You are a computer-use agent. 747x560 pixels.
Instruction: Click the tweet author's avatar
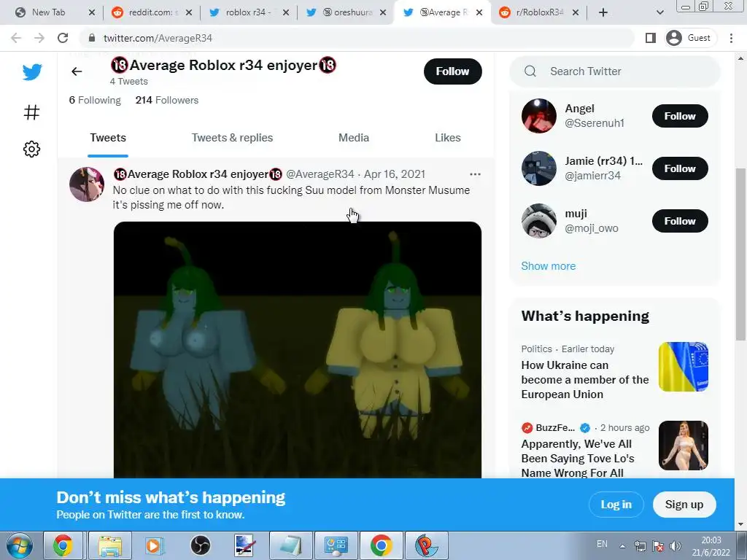pyautogui.click(x=87, y=184)
